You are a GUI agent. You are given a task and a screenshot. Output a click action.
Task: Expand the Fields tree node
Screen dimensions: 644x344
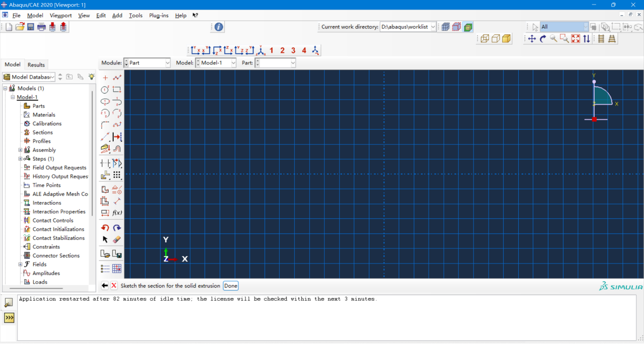(21, 265)
